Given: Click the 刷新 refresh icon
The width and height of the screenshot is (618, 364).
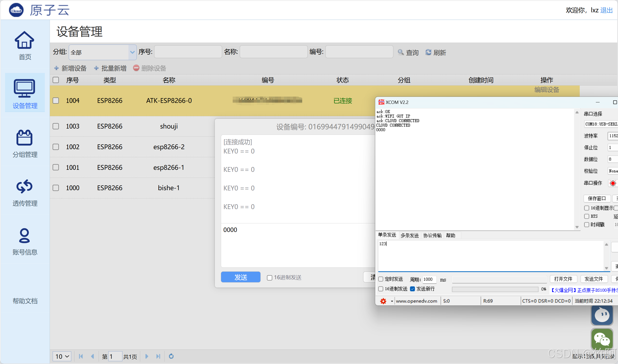Looking at the screenshot, I should (428, 52).
